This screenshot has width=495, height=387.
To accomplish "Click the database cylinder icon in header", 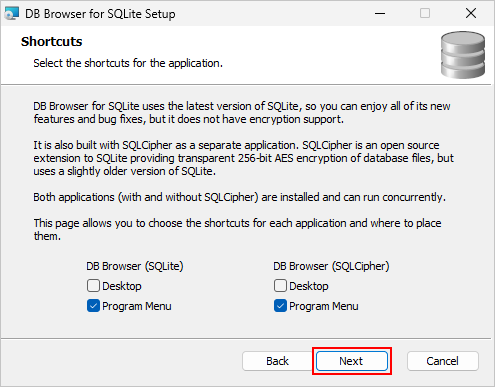I will [x=463, y=55].
